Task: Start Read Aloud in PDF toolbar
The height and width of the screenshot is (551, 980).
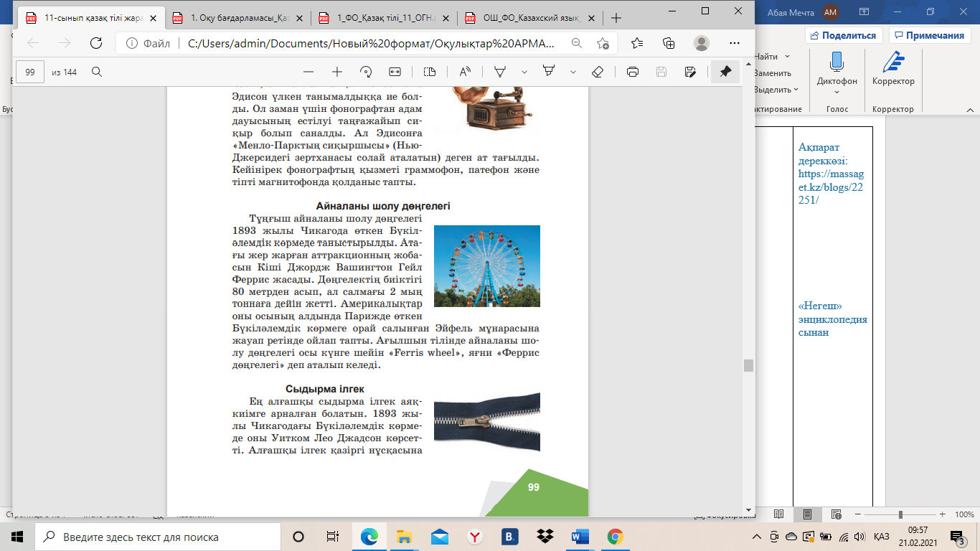Action: tap(465, 72)
